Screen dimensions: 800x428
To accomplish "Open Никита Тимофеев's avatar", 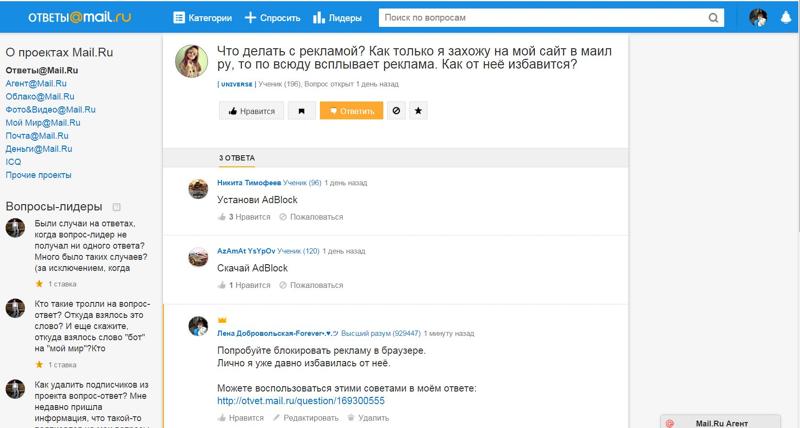I will coord(198,189).
